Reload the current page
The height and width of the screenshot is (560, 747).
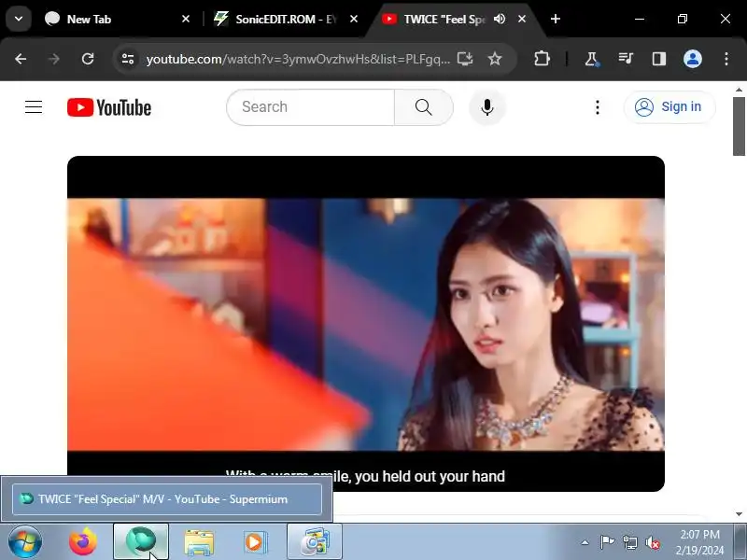click(88, 59)
